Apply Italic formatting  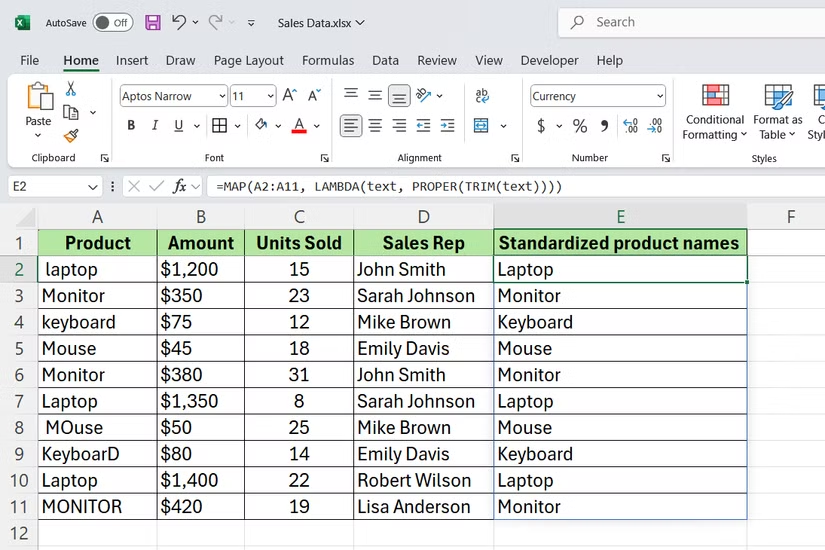(156, 126)
